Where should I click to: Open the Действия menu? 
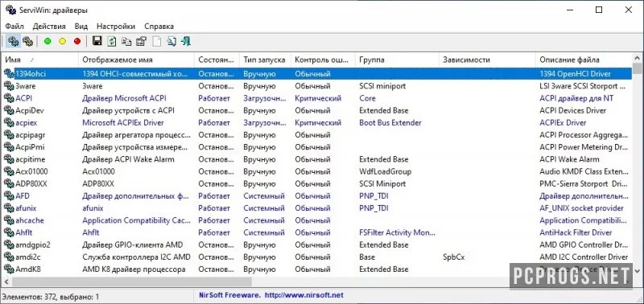coord(49,27)
